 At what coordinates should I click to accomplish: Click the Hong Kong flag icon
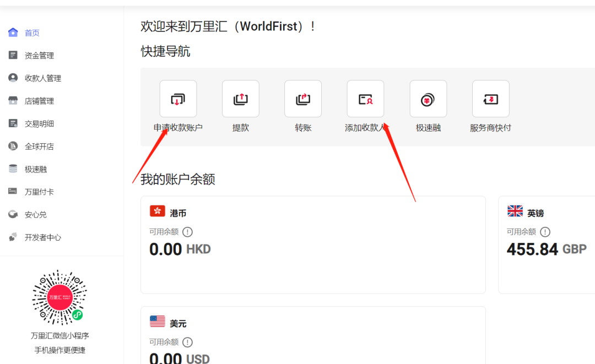click(158, 211)
